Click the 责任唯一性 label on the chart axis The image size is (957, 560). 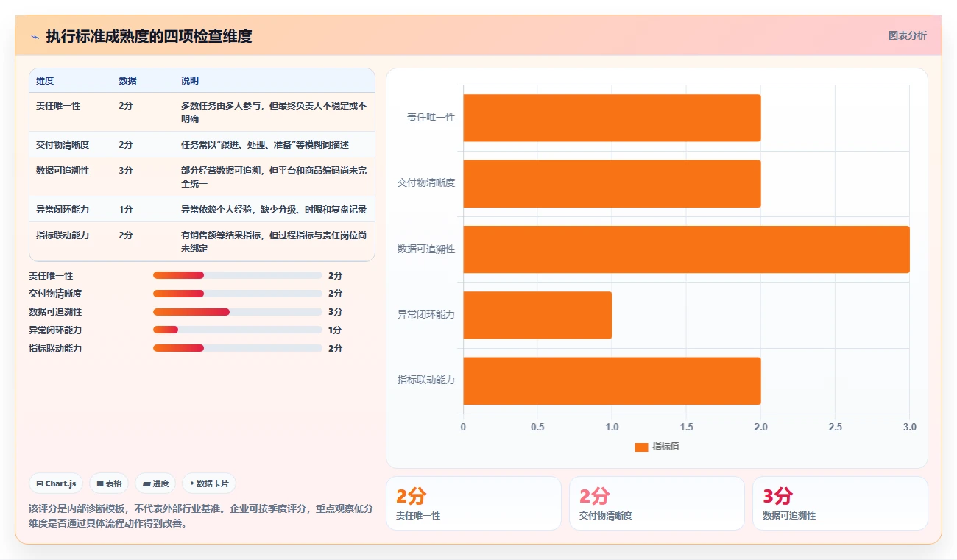[431, 118]
